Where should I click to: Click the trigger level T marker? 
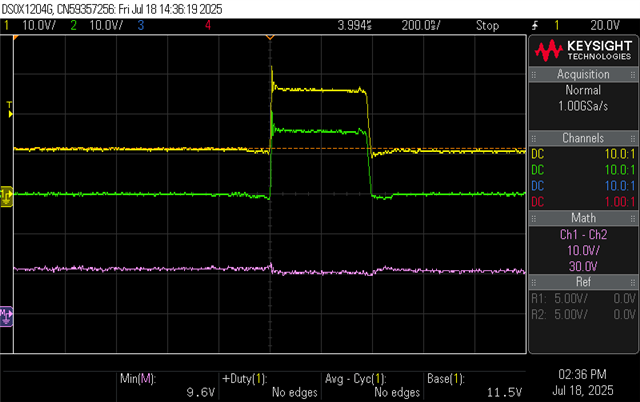coord(10,110)
